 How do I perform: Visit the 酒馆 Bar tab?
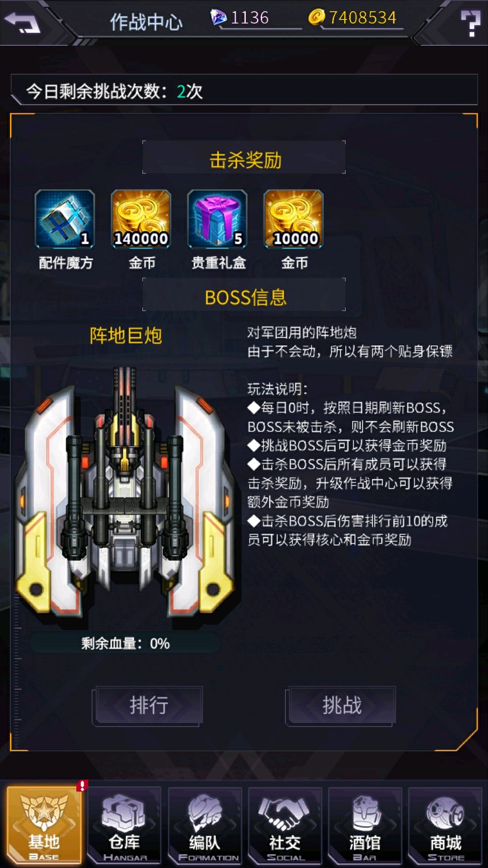click(365, 826)
